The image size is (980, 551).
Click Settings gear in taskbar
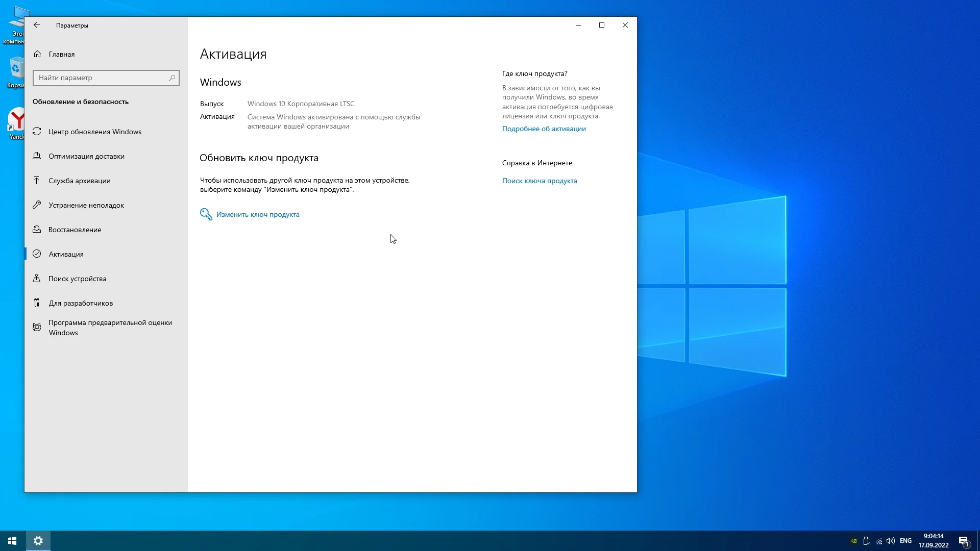pyautogui.click(x=38, y=541)
